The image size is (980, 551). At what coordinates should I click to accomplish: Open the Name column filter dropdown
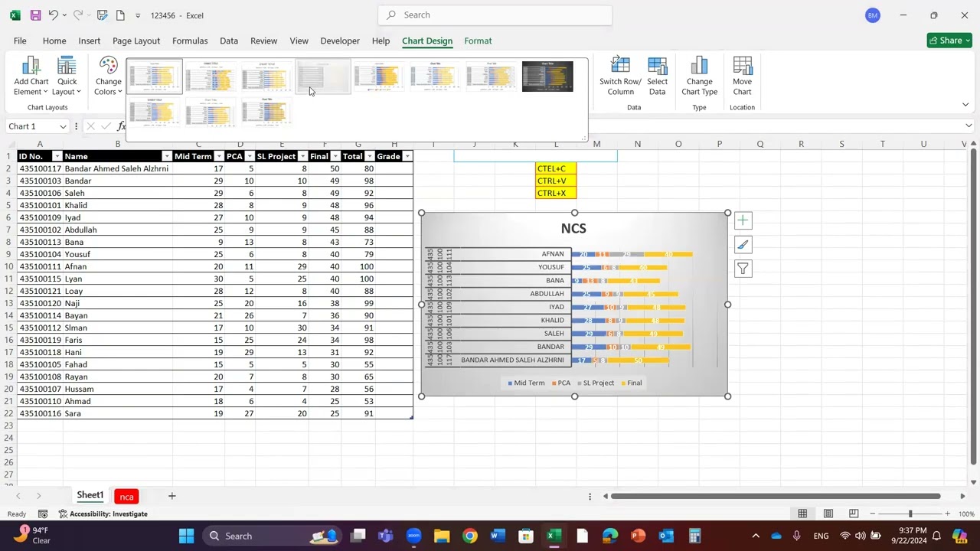coord(166,156)
